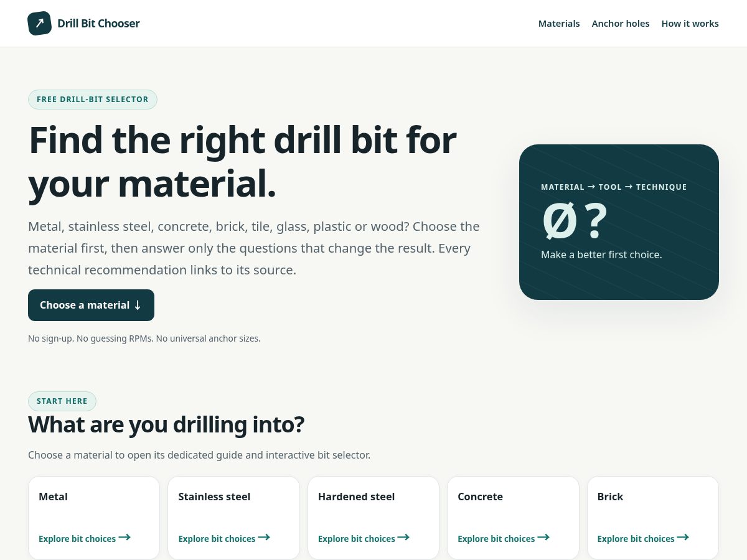Click the Drill Bit Chooser arrow logo icon
This screenshot has height=560, width=747.
(39, 24)
